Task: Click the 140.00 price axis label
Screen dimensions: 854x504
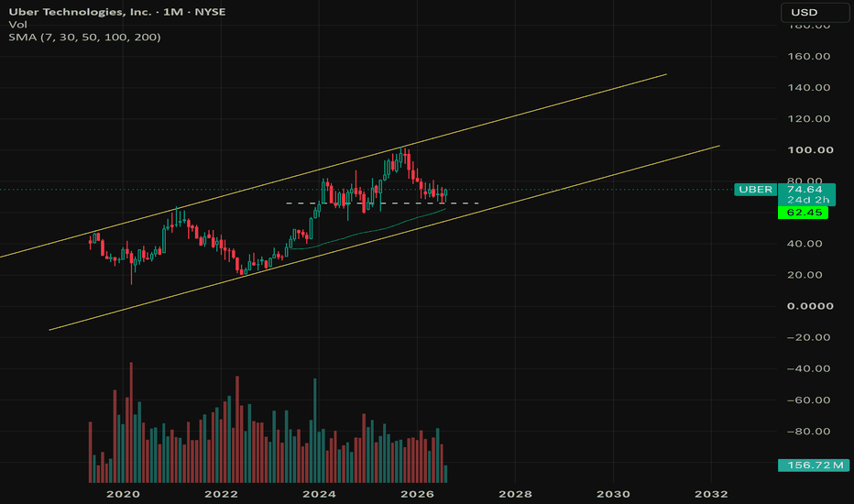Action: point(809,87)
